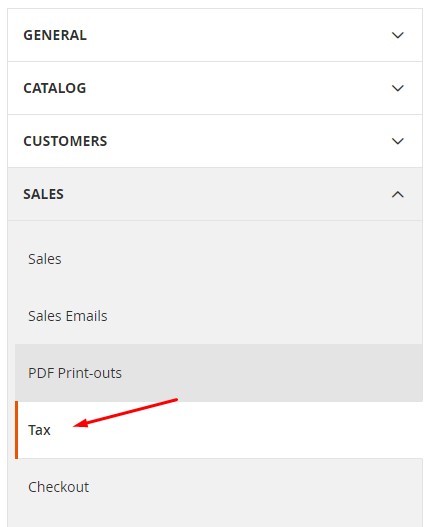Select Sales Emails in the list
431x527 pixels.
click(x=68, y=316)
